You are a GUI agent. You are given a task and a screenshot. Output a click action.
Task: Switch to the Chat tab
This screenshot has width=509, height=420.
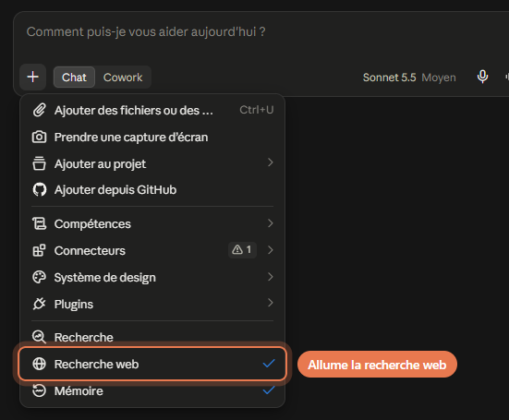point(74,78)
